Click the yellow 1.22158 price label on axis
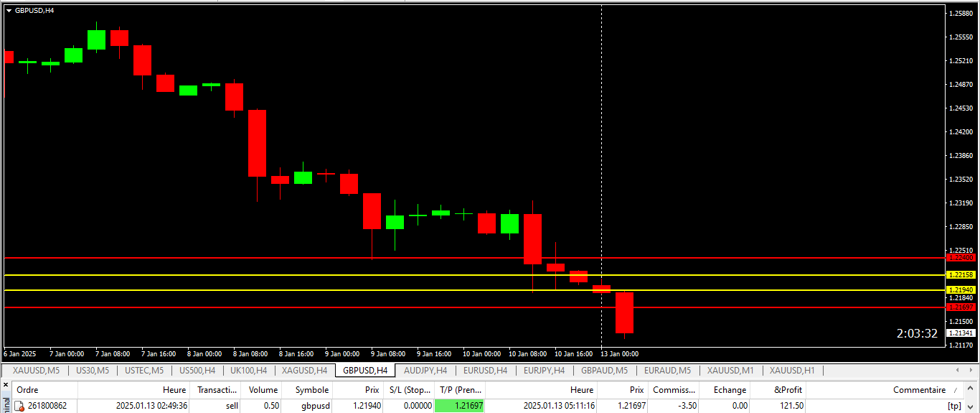This screenshot has height=413, width=980. tap(961, 275)
